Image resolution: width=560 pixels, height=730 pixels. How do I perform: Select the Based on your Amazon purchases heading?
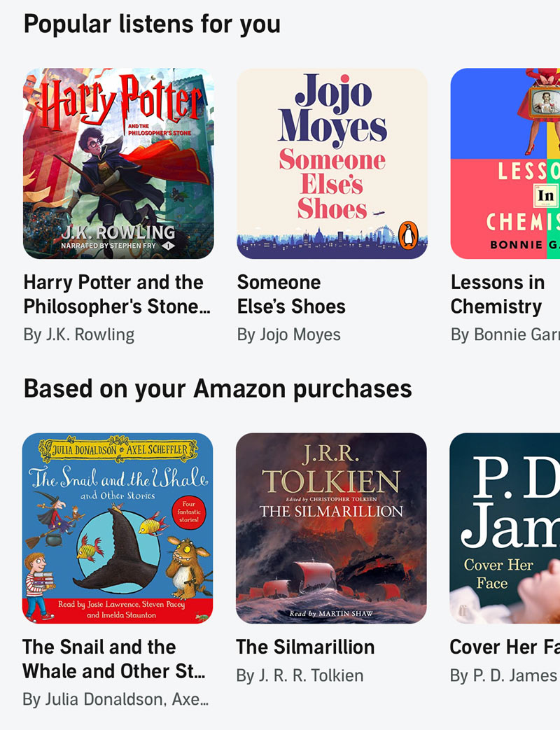(218, 388)
